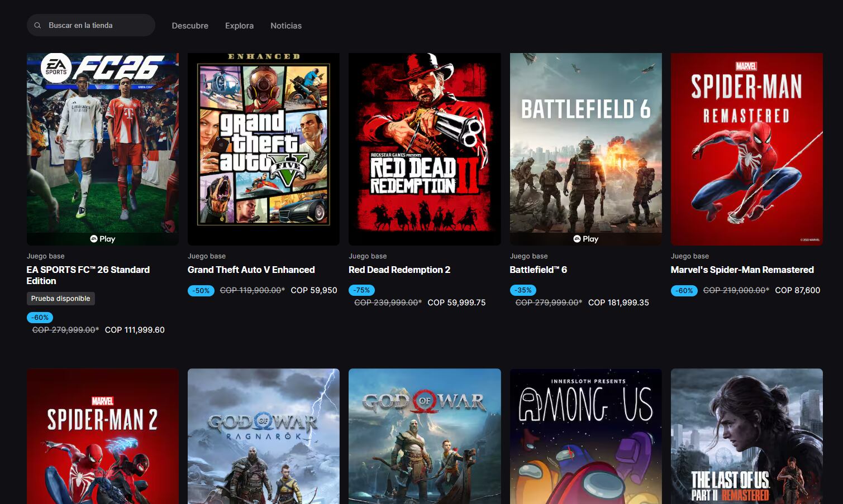The height and width of the screenshot is (504, 843).
Task: Go to Noticias
Action: tap(285, 26)
